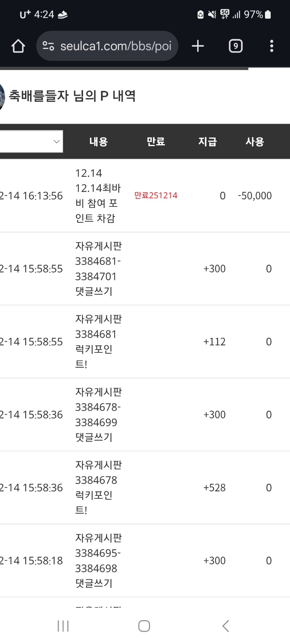Image resolution: width=290 pixels, height=644 pixels.
Task: Tap the back button in navigation bar
Action: pos(225,625)
